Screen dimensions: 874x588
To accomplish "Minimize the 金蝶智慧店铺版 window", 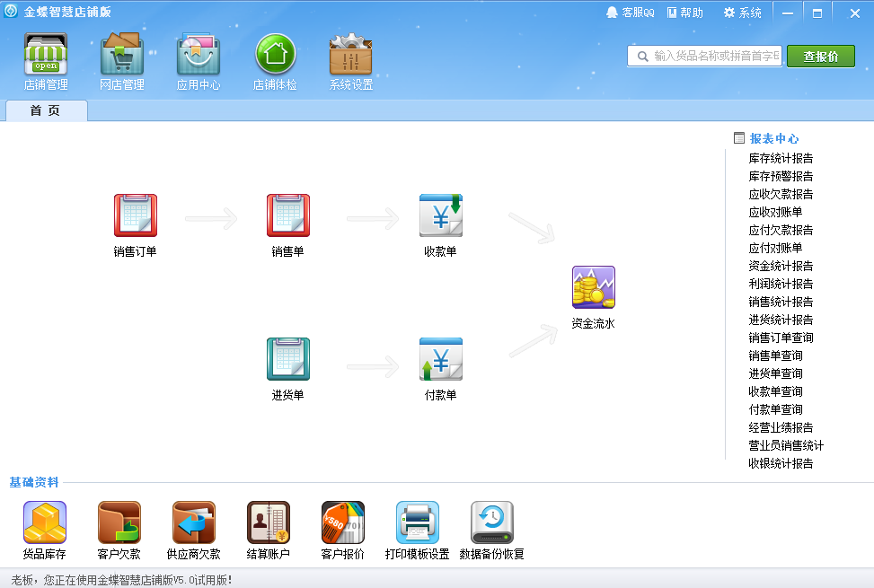I will tap(788, 13).
